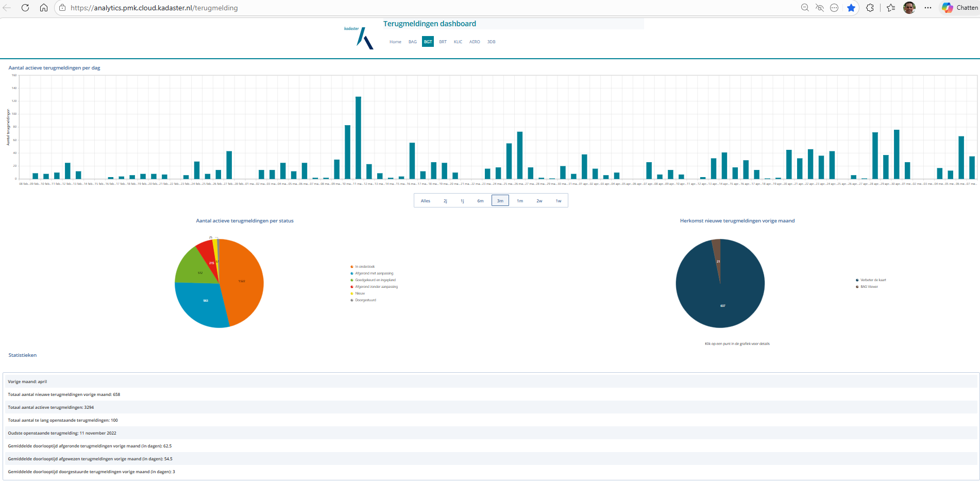
Task: Open the browser home page icon
Action: tap(44, 8)
